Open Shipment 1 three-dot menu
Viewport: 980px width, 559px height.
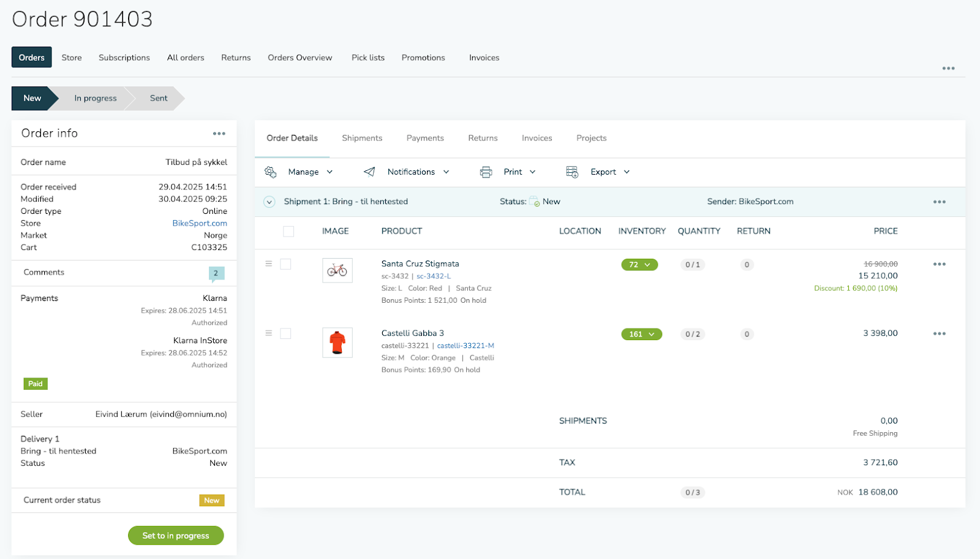coord(940,202)
